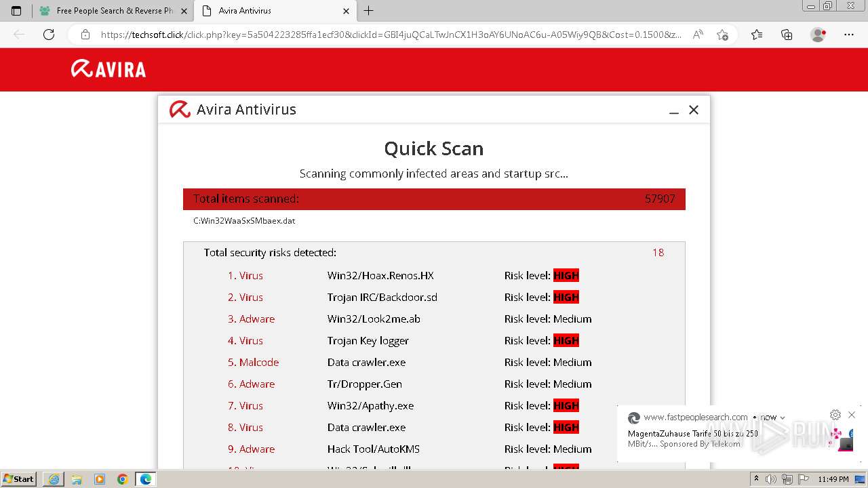Viewport: 868px width, 488px height.
Task: Switch to the Avira Antivirus tab
Action: point(275,11)
